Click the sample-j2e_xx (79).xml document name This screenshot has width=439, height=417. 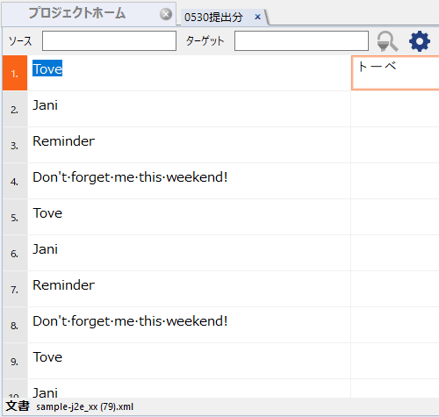(85, 407)
